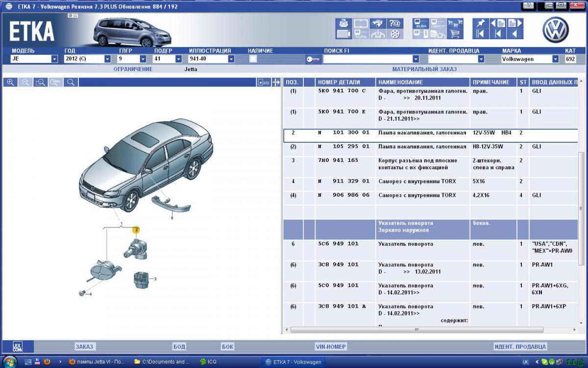
Task: Open the ELSA link icon
Action: [421, 24]
